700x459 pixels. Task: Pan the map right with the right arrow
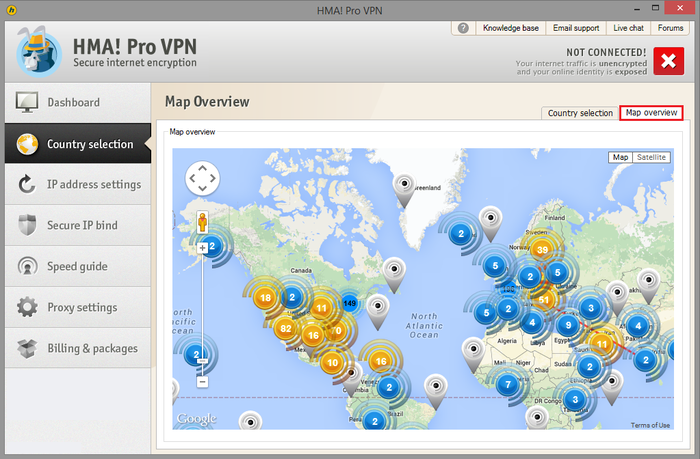click(213, 178)
